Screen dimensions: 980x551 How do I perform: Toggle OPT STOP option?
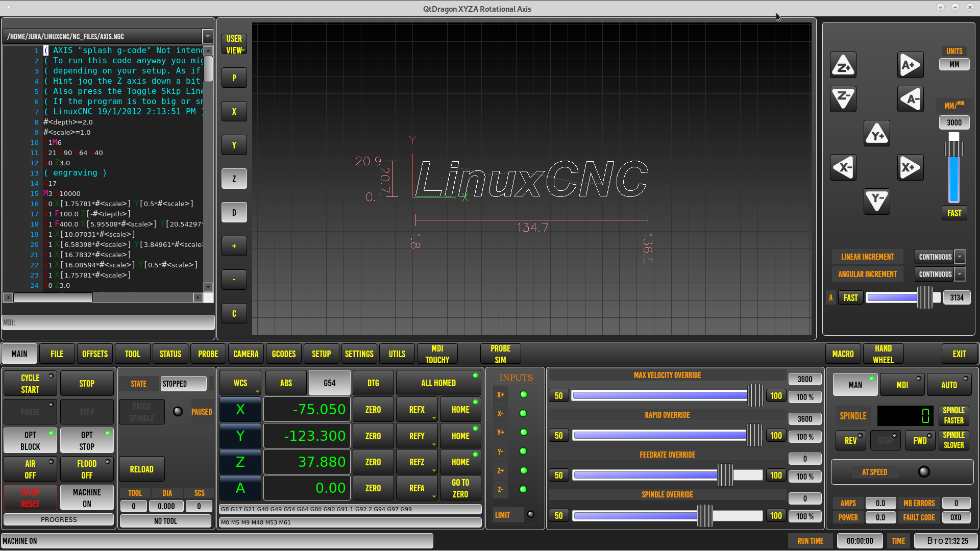coord(87,441)
